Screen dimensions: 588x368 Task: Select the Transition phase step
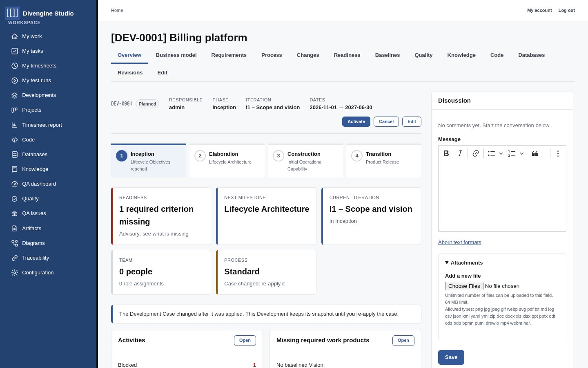(384, 161)
